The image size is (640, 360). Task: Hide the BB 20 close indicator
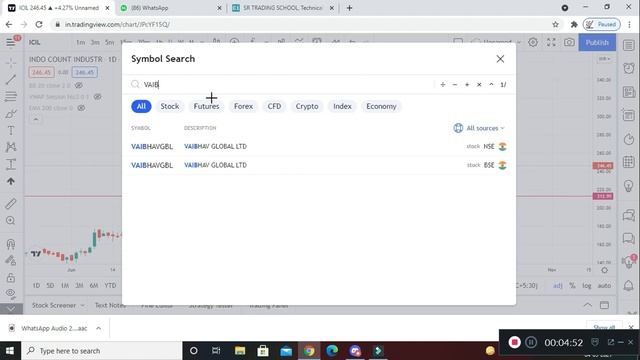(78, 85)
